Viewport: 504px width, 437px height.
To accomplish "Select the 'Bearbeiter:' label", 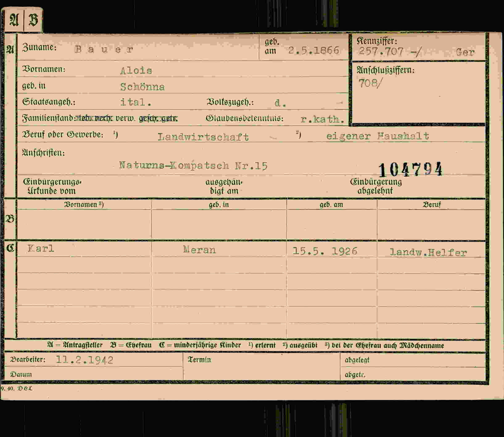I will [28, 360].
